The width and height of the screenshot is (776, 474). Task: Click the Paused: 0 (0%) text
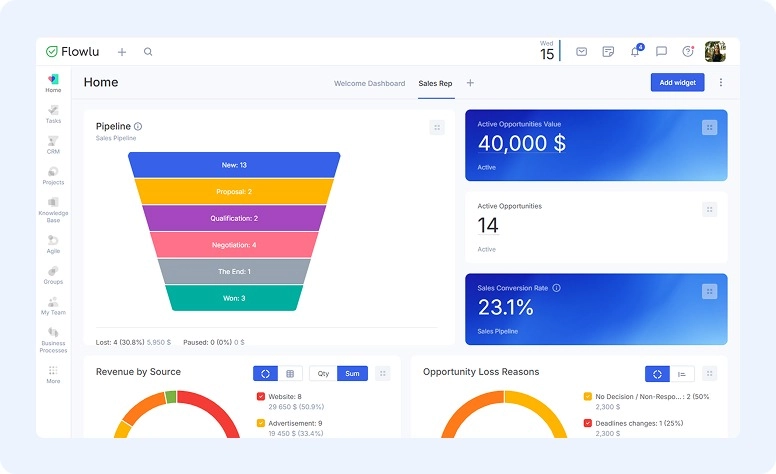pyautogui.click(x=207, y=342)
